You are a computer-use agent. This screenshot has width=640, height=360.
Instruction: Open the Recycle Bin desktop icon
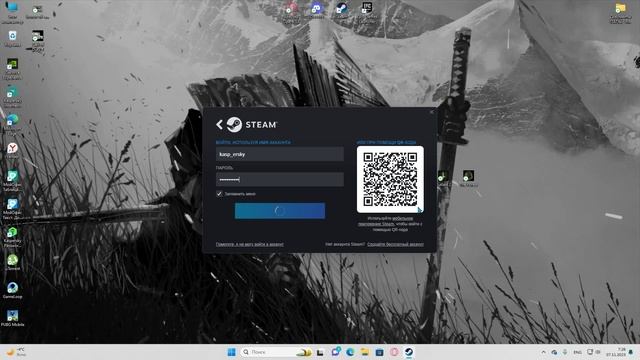(12, 39)
